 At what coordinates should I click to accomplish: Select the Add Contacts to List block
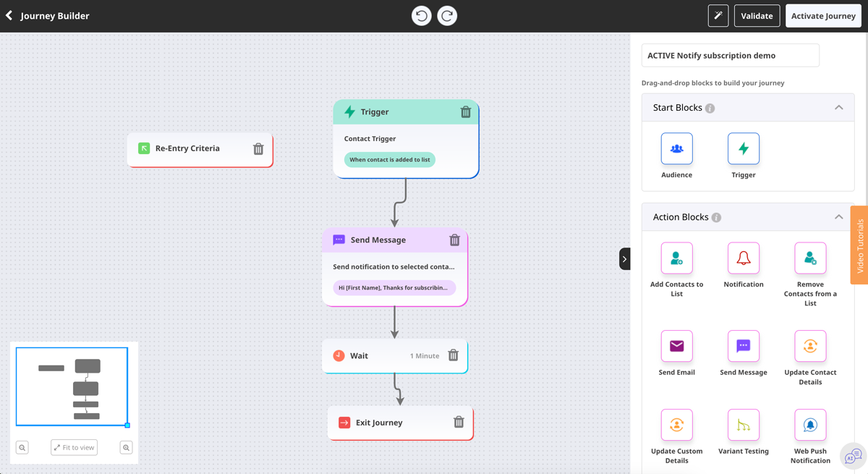[677, 258]
